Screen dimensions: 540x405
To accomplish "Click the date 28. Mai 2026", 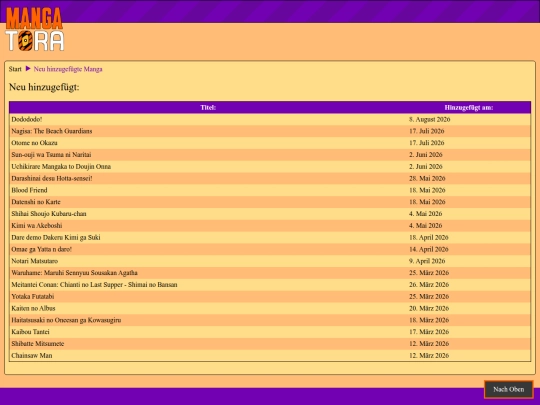I will [427, 178].
